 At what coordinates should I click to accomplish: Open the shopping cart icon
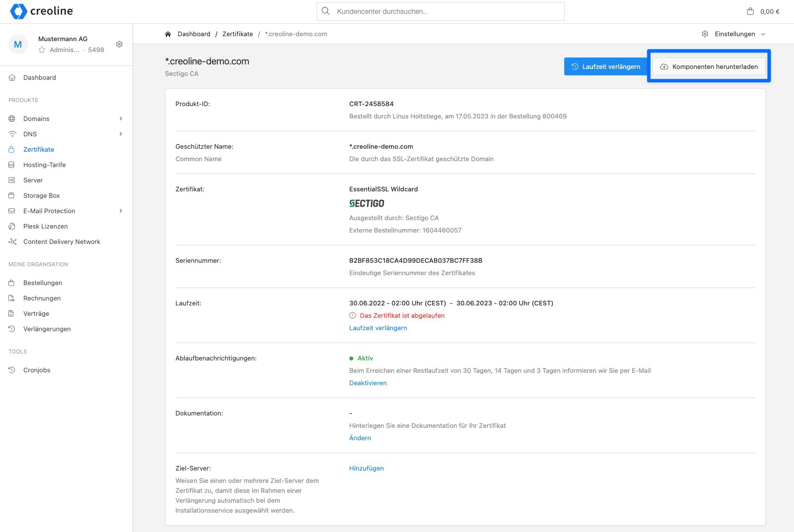(750, 11)
